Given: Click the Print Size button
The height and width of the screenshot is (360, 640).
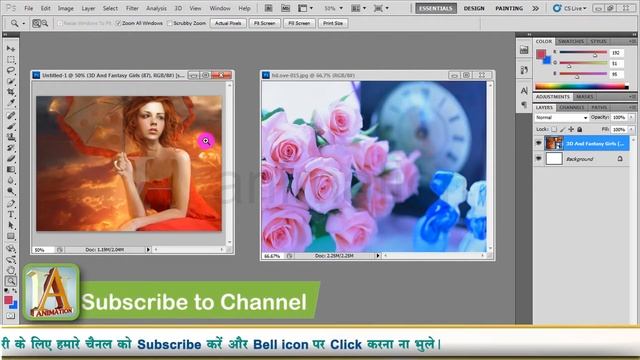Looking at the screenshot, I should tap(333, 23).
